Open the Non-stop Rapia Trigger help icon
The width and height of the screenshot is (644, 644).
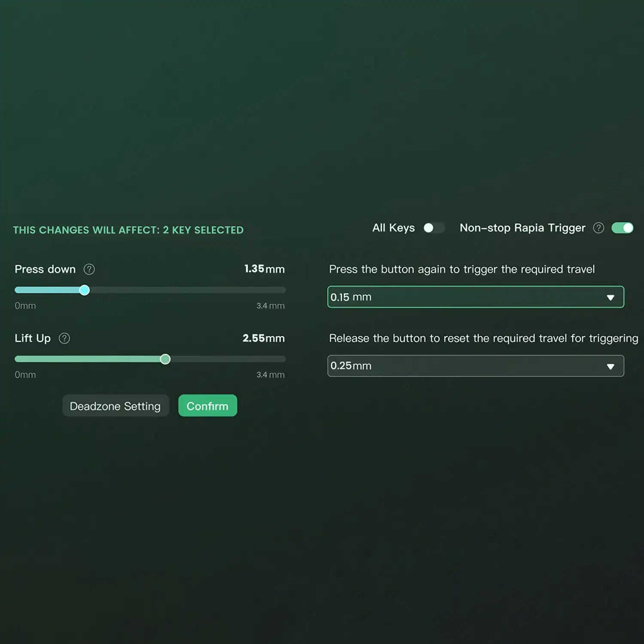click(598, 228)
